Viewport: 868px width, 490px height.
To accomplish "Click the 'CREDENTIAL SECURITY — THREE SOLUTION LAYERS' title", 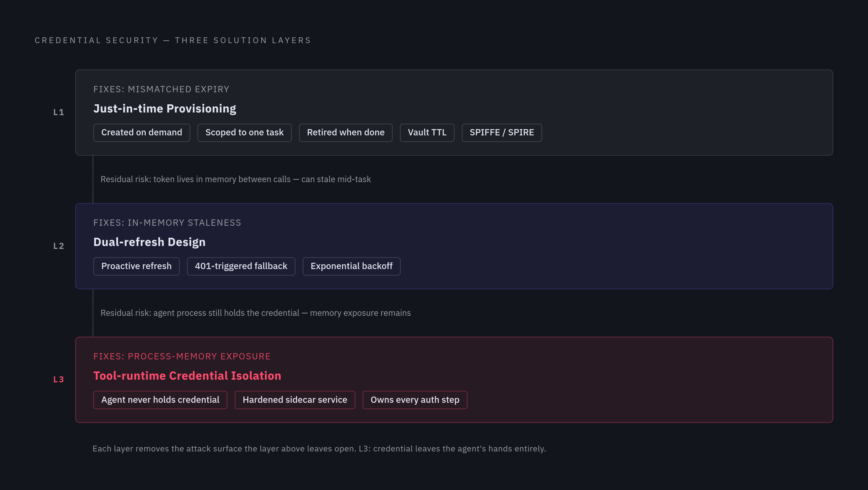I will 173,40.
